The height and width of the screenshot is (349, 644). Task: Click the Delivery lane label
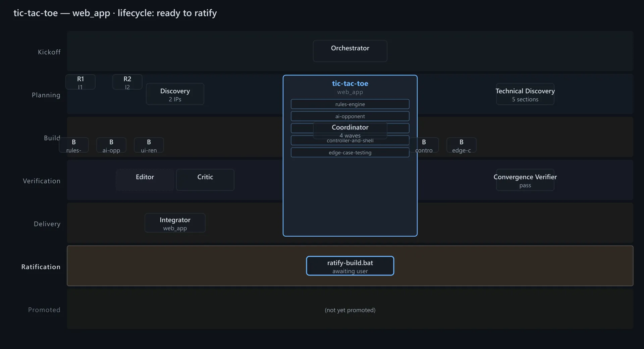(47, 224)
